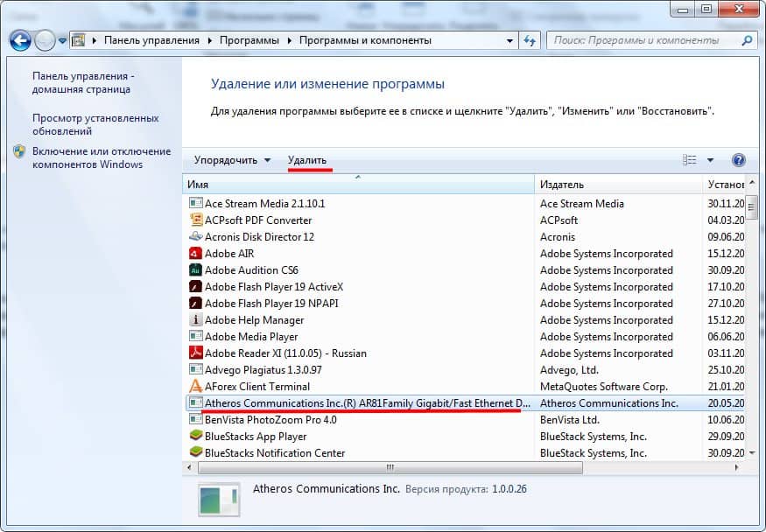
Task: Select Adobe Flash Player 19 NPAPI icon
Action: click(x=195, y=303)
